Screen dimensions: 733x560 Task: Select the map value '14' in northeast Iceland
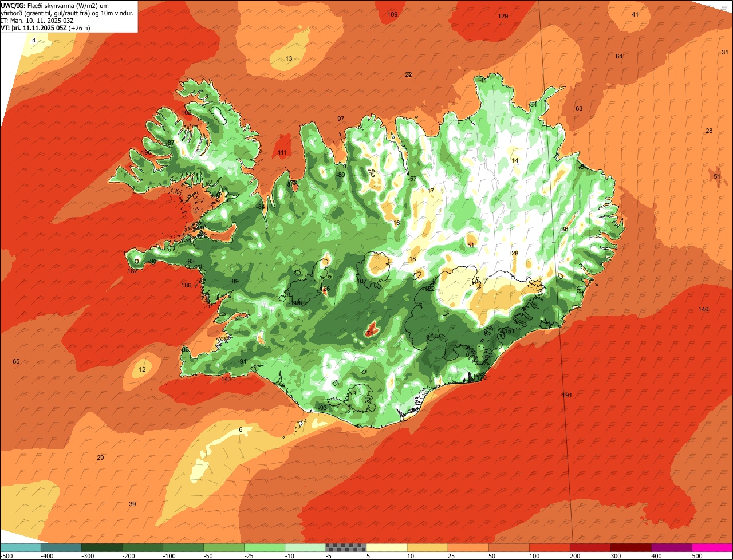click(515, 160)
